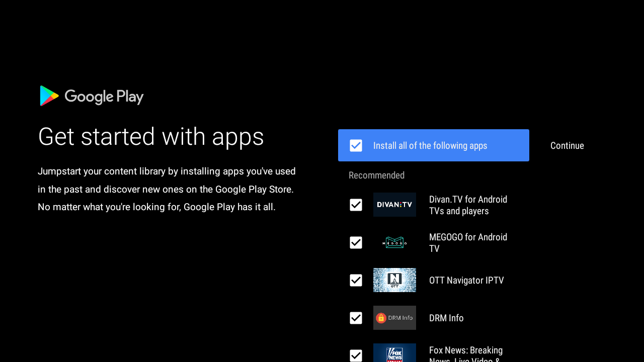
Task: Uncheck the Fox News app checkbox
Action: pos(356,355)
